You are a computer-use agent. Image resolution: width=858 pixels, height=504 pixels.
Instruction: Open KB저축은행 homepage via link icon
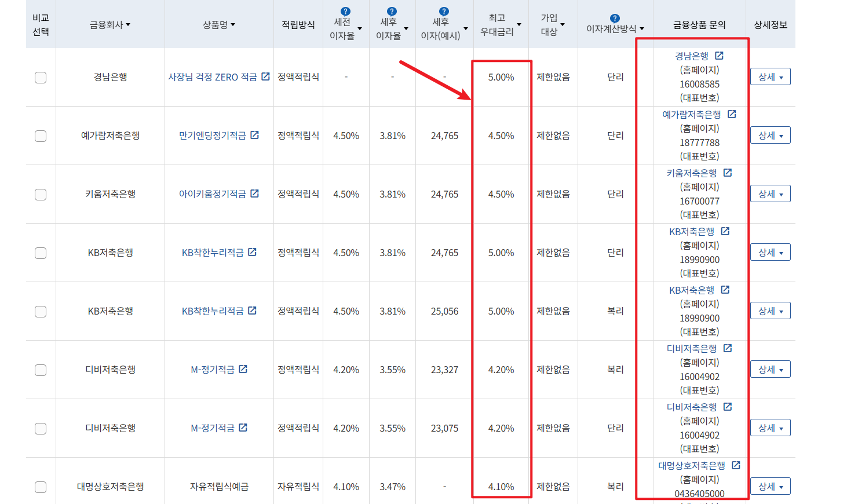coord(725,231)
